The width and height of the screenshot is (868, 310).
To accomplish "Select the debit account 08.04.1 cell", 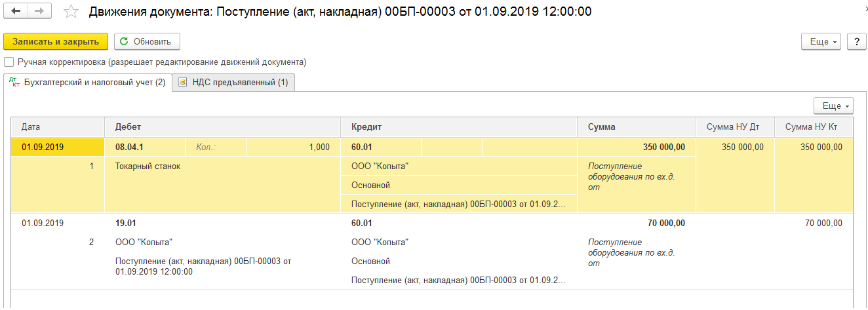I will pyautogui.click(x=129, y=147).
